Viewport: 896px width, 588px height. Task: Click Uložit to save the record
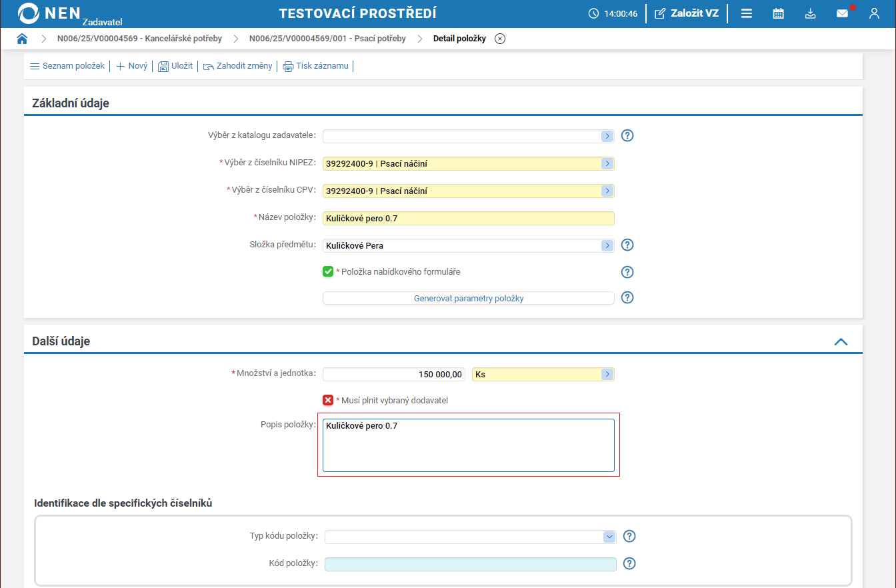(x=175, y=66)
